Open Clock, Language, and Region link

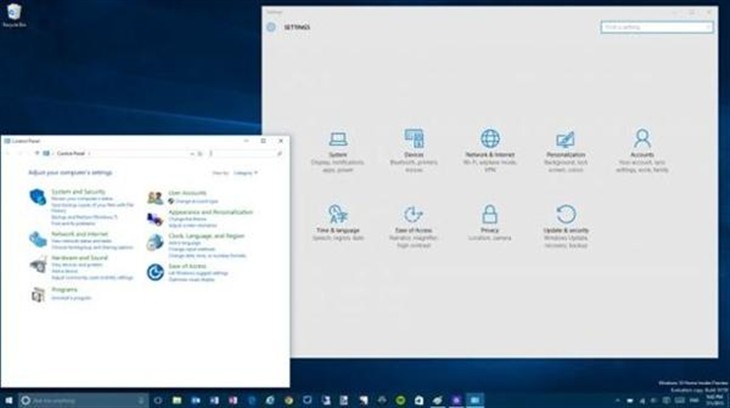[206, 236]
